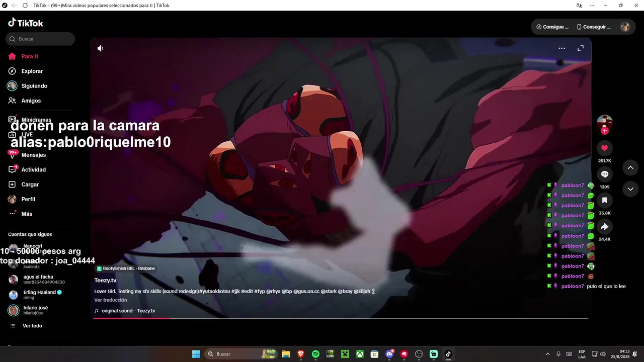
Task: Click the Conseguir app button
Action: pos(594,27)
